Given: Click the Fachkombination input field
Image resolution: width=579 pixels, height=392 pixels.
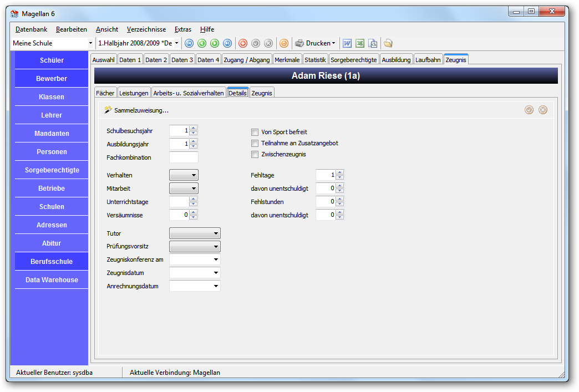Looking at the screenshot, I should (x=184, y=157).
